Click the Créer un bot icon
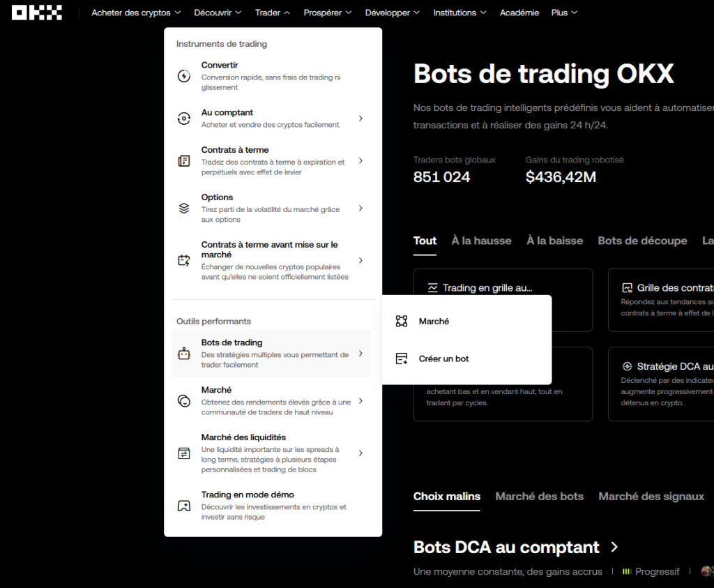 (402, 359)
